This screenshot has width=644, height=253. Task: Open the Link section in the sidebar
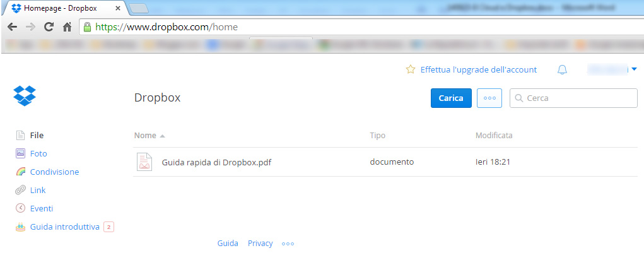tap(38, 190)
